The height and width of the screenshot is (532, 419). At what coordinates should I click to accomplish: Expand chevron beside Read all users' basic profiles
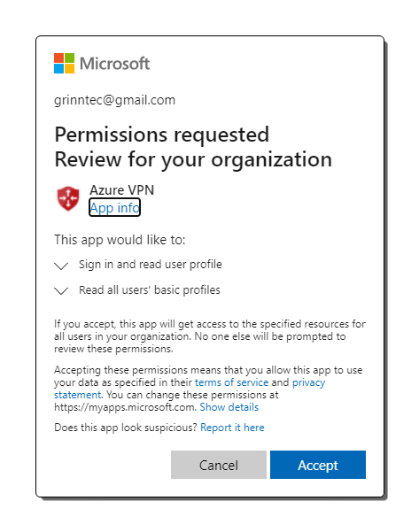61,290
